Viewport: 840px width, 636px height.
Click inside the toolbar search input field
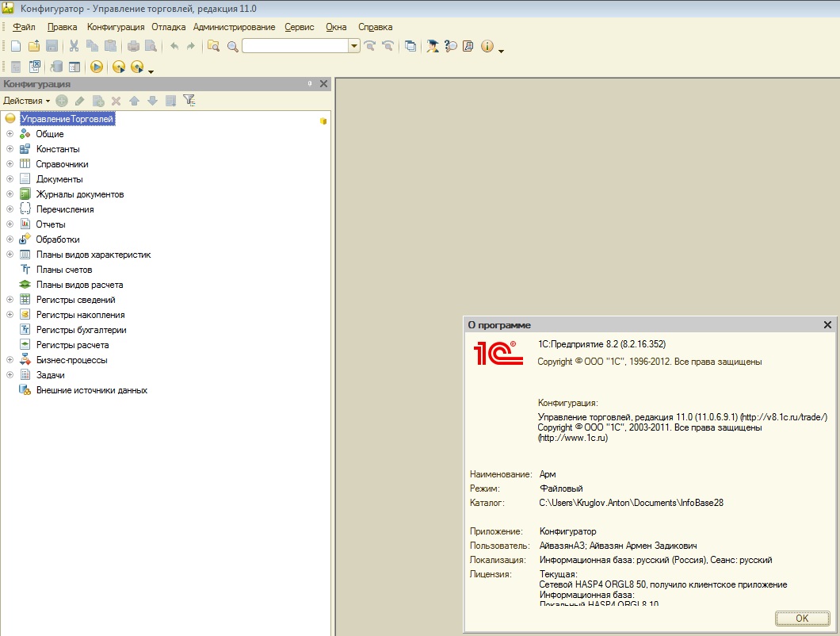[295, 46]
